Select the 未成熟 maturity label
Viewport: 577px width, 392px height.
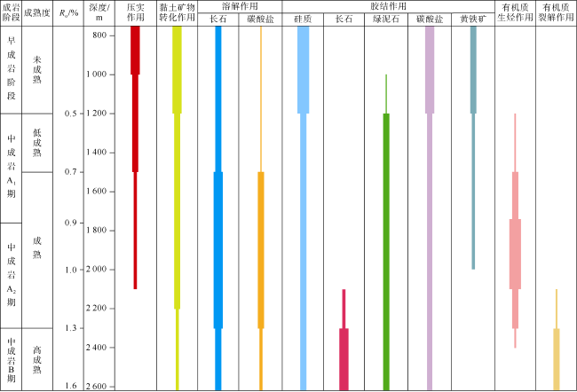[36, 69]
